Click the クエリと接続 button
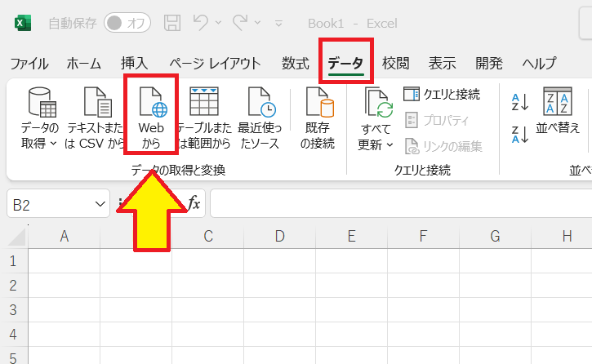592x364 pixels. 442,95
